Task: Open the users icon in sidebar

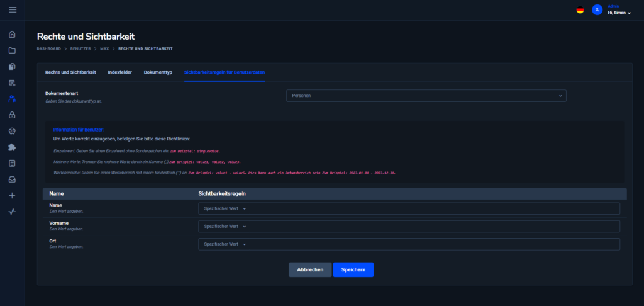Action: (x=13, y=99)
